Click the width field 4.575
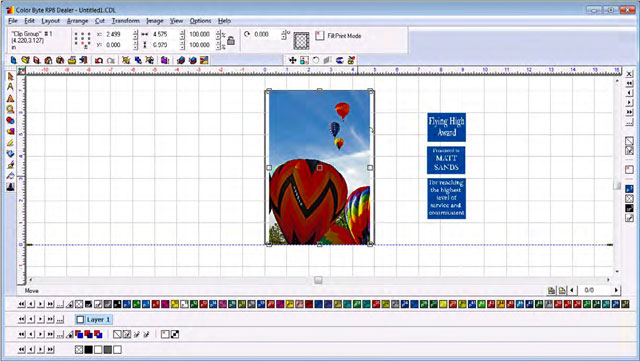Screen dimensions: 640x361 tap(165, 34)
